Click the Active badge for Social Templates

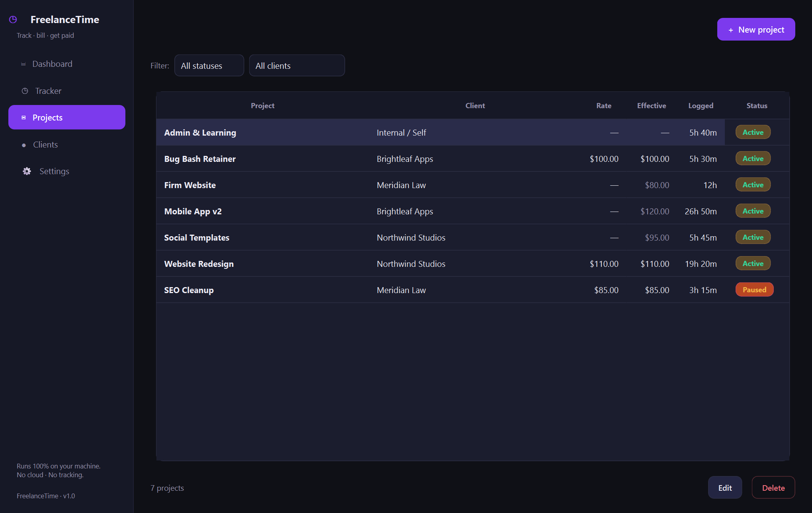753,237
